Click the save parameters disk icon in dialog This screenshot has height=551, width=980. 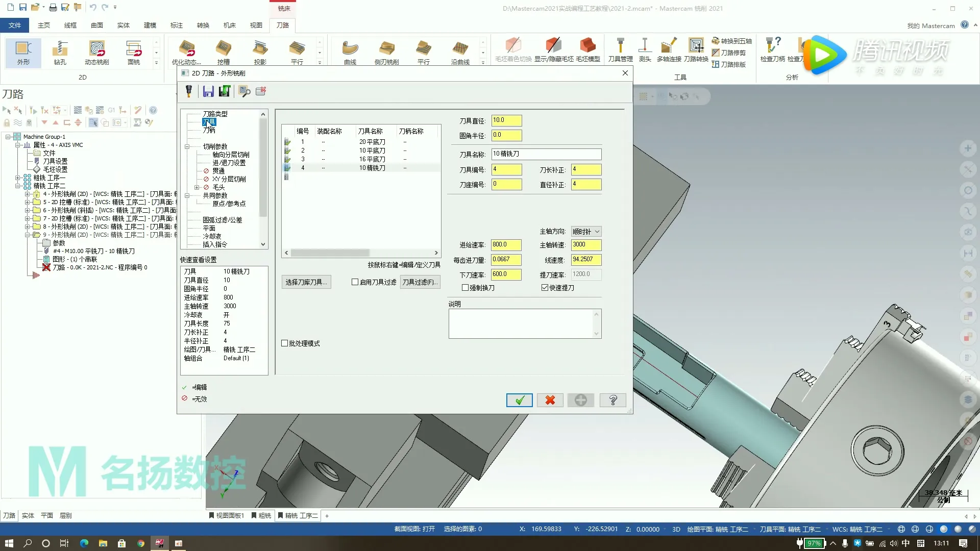[x=208, y=91]
